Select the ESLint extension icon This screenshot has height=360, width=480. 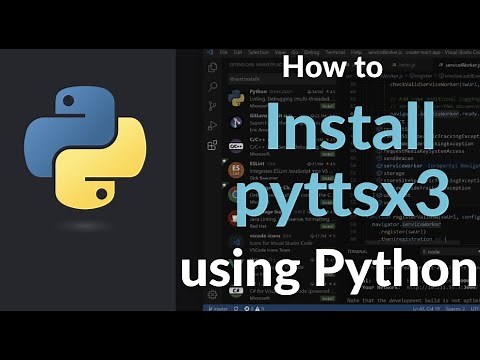[x=236, y=170]
